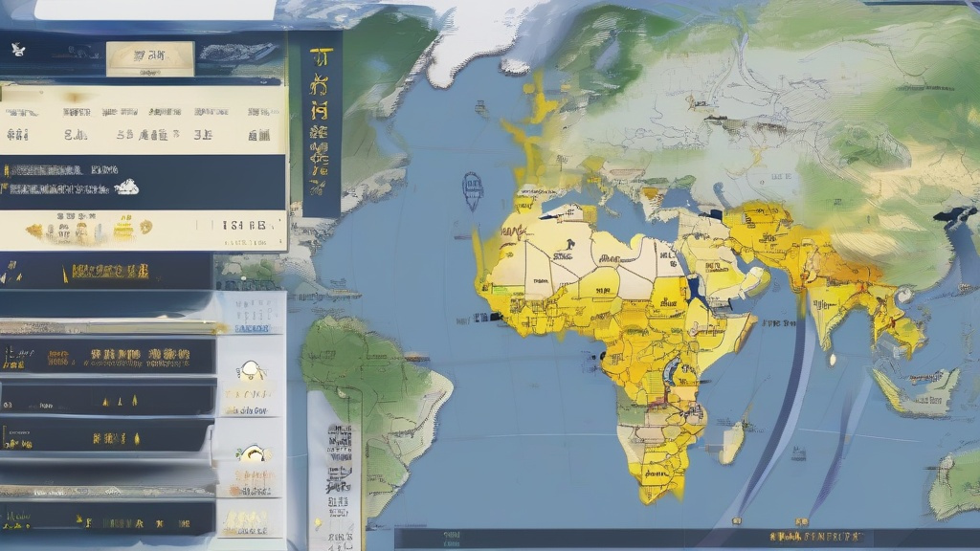The width and height of the screenshot is (980, 551).
Task: Select the lower round-faced character portrait icon
Action: (251, 453)
